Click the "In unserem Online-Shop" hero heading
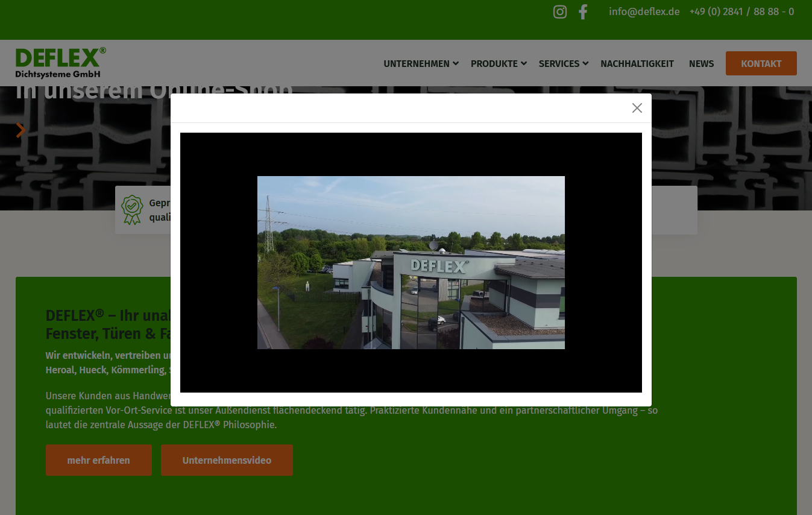The width and height of the screenshot is (812, 515). (x=90, y=91)
